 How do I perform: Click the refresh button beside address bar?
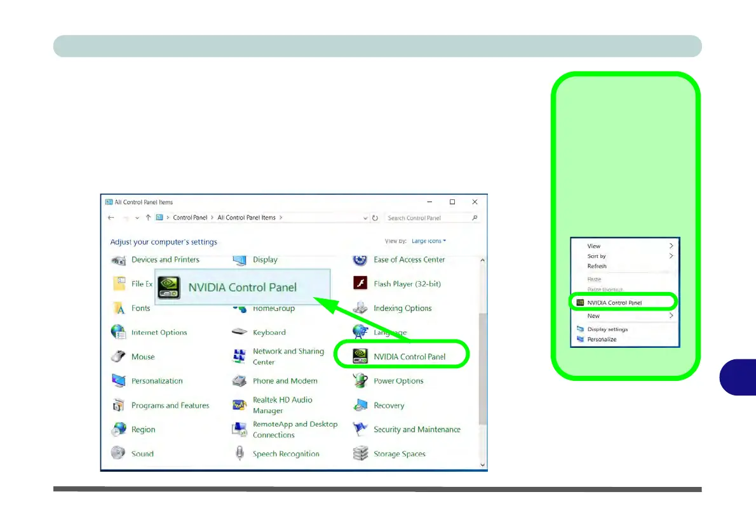(x=375, y=218)
